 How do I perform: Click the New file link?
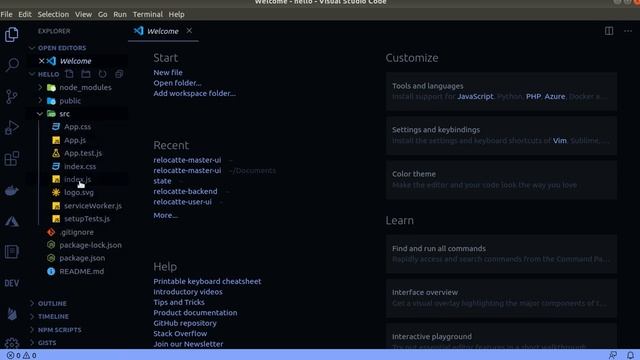pos(168,72)
